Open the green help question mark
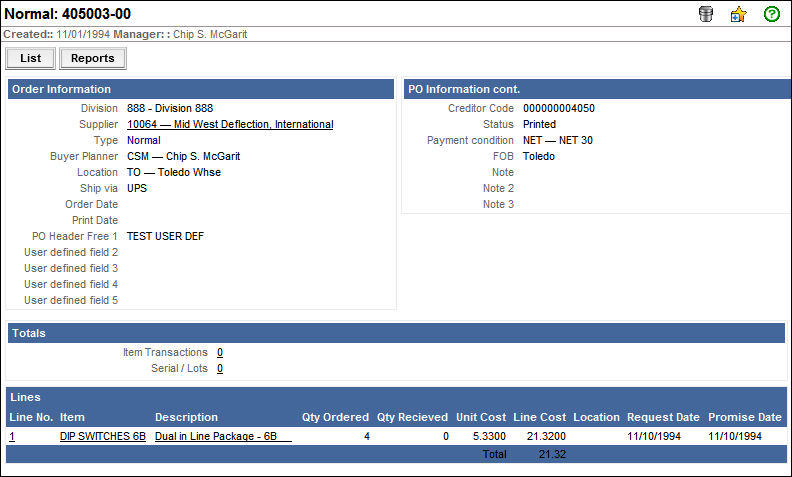Viewport: 792px width, 477px height. tap(771, 15)
